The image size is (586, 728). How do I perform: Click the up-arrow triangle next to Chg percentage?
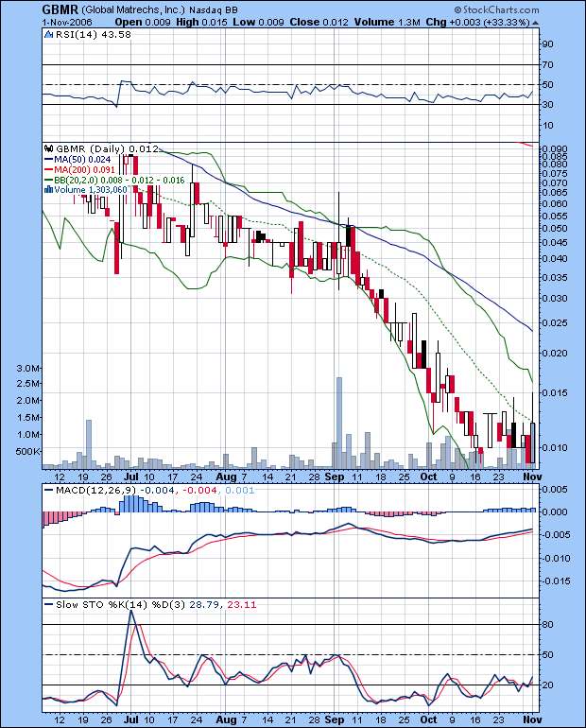coord(535,23)
